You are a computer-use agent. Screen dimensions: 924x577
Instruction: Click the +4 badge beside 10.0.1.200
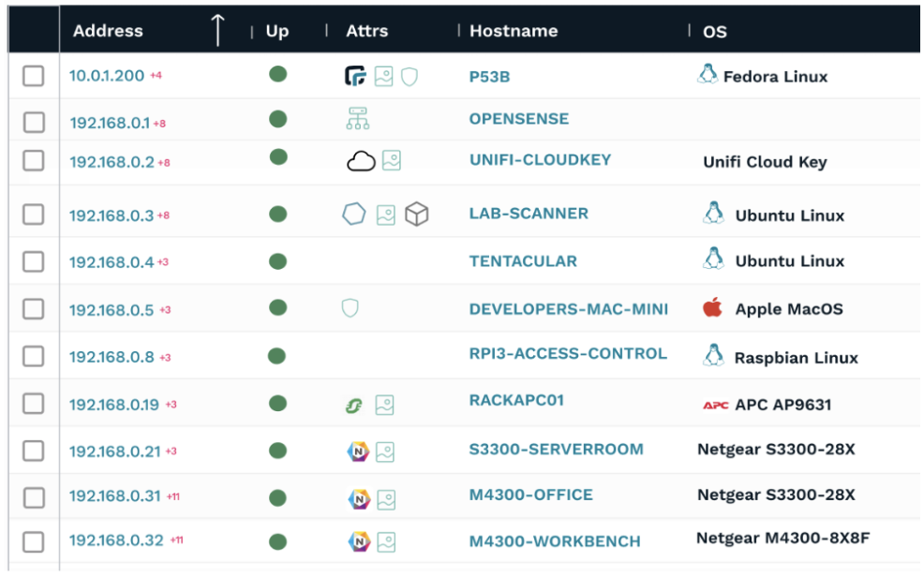pos(156,75)
